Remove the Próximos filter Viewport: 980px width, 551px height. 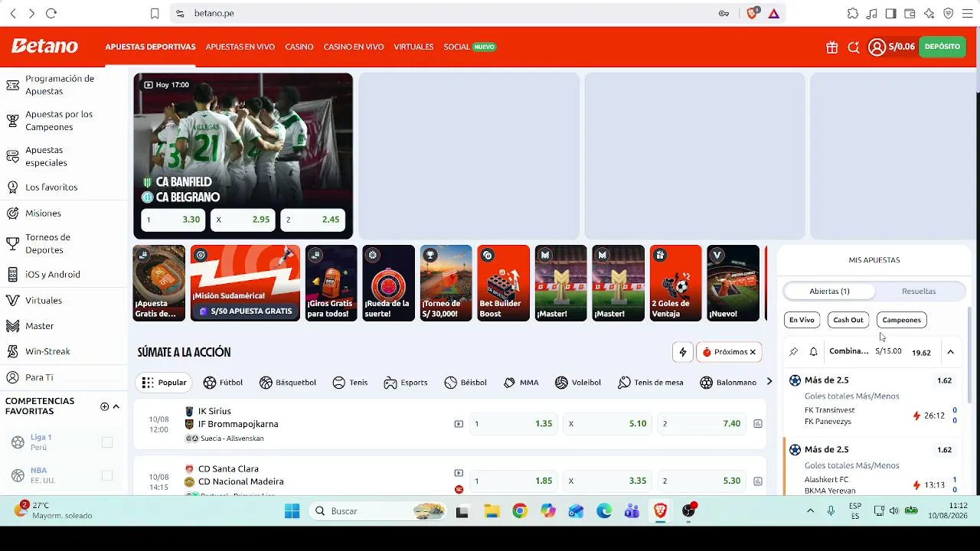click(x=753, y=352)
